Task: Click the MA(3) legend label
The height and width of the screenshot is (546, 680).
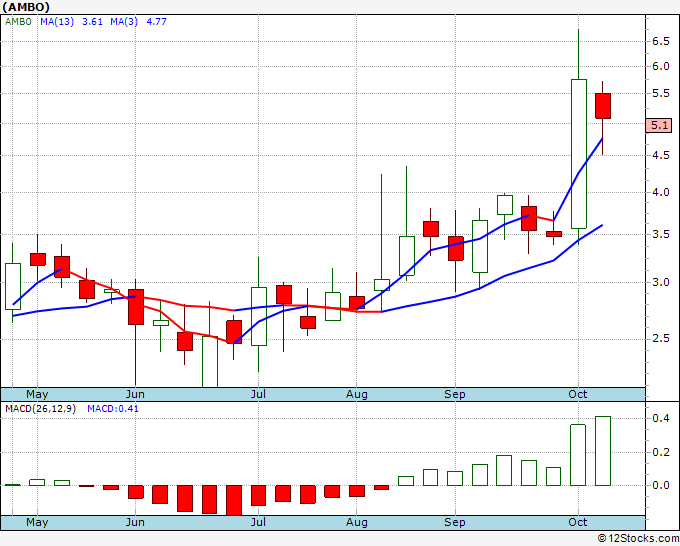Action: pos(124,22)
